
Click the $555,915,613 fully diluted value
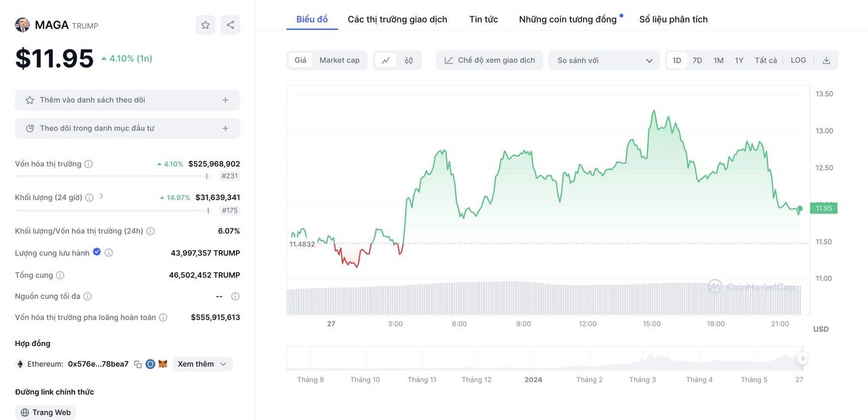216,317
